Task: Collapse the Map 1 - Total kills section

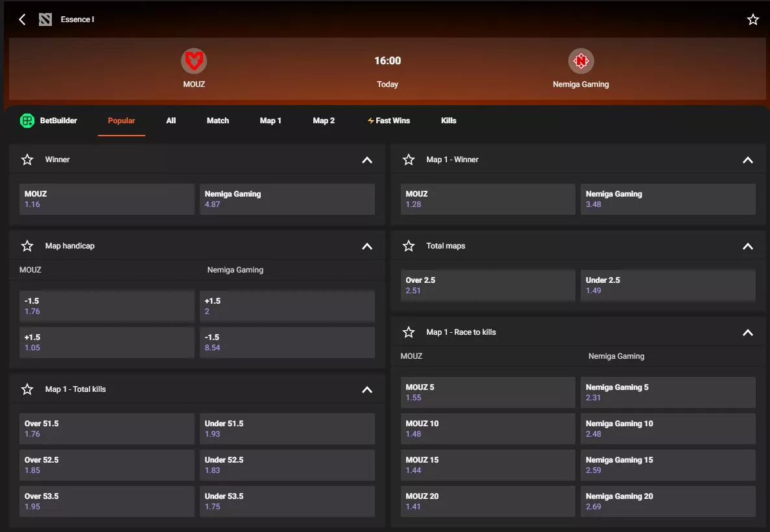Action: pyautogui.click(x=367, y=389)
